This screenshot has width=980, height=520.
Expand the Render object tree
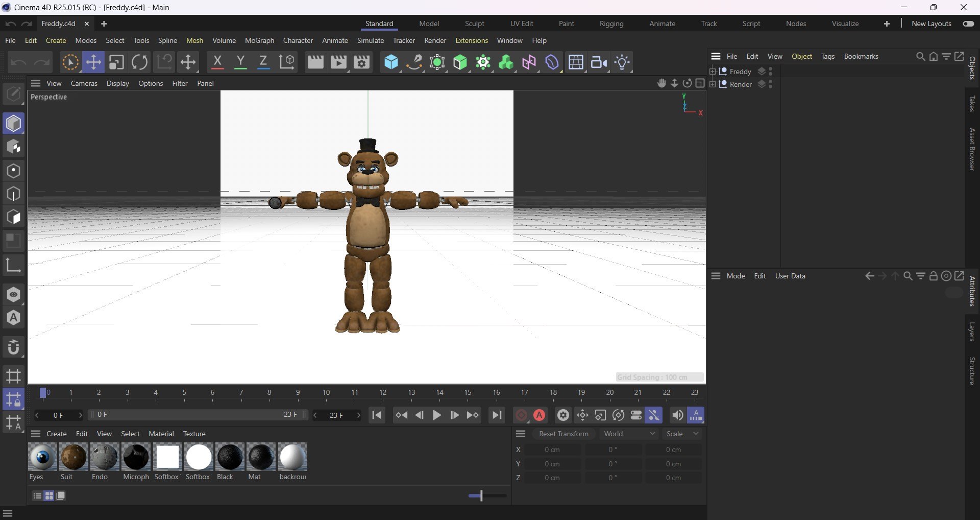pos(713,84)
